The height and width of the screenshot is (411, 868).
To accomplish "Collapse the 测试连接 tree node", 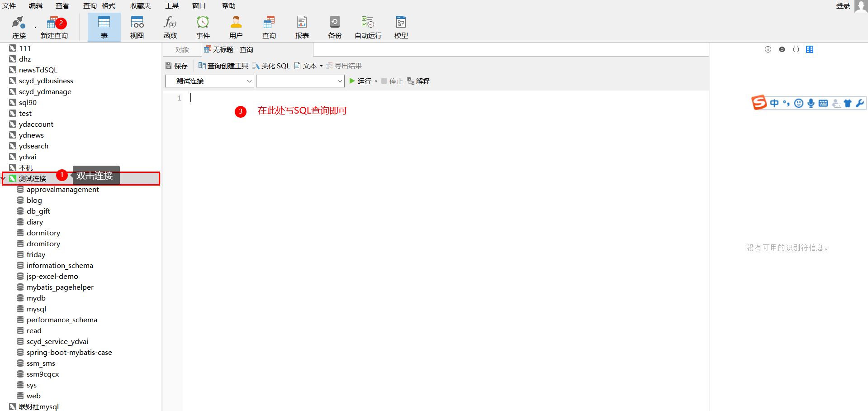I will coord(3,178).
